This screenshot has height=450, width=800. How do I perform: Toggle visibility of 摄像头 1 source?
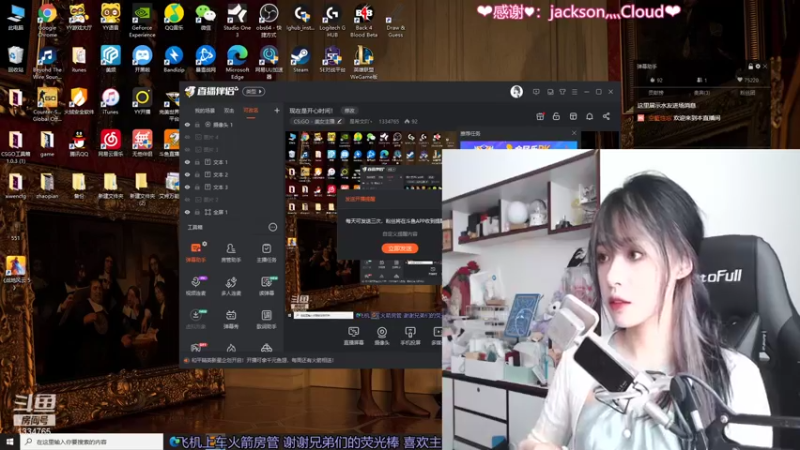pos(187,124)
